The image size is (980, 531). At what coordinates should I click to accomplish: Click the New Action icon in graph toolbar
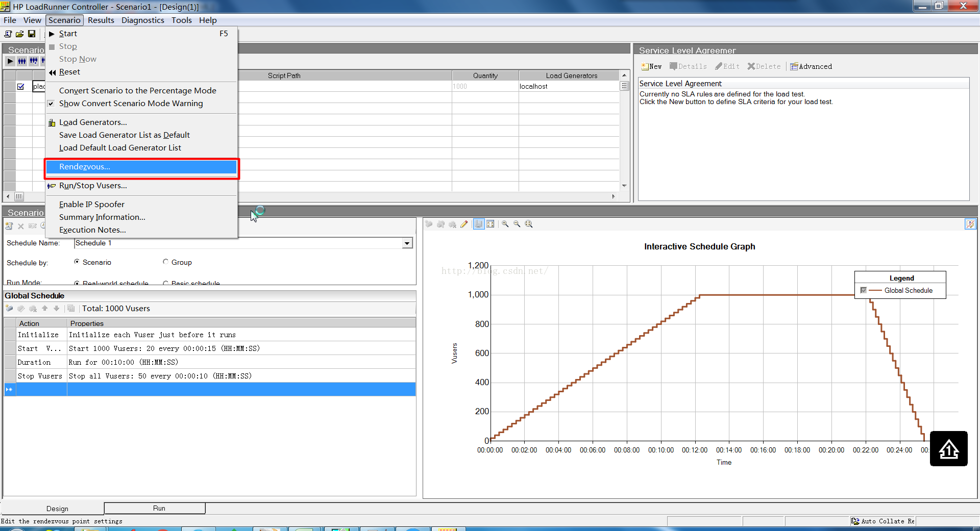pyautogui.click(x=429, y=224)
